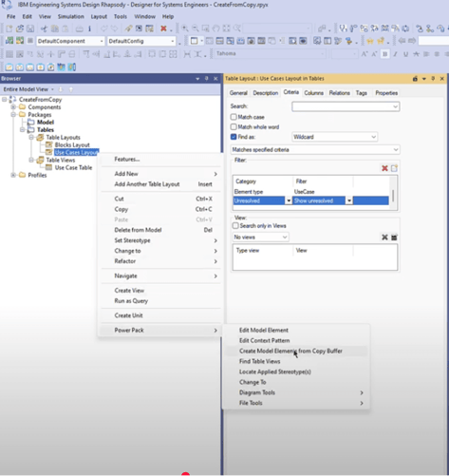Open the Unresolved category dropdown arrow
The height and width of the screenshot is (476, 449).
point(289,200)
